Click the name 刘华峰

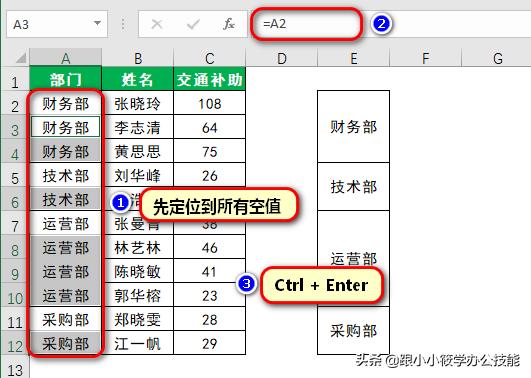point(137,175)
